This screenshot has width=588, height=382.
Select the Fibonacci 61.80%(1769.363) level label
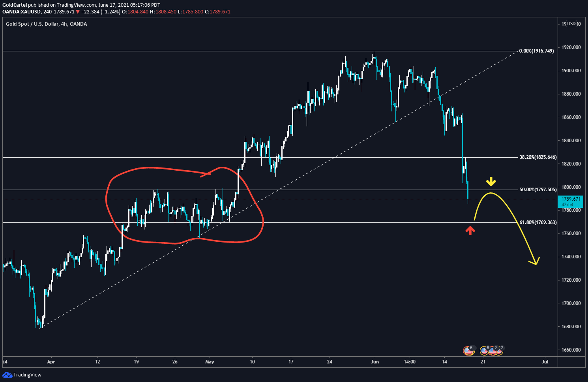pos(538,222)
